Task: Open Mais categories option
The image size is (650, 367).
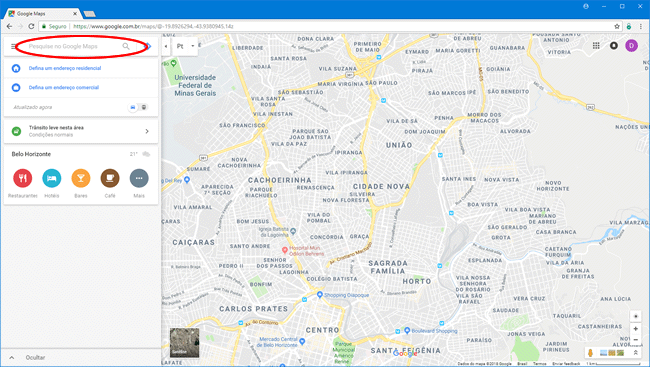Action: click(139, 178)
